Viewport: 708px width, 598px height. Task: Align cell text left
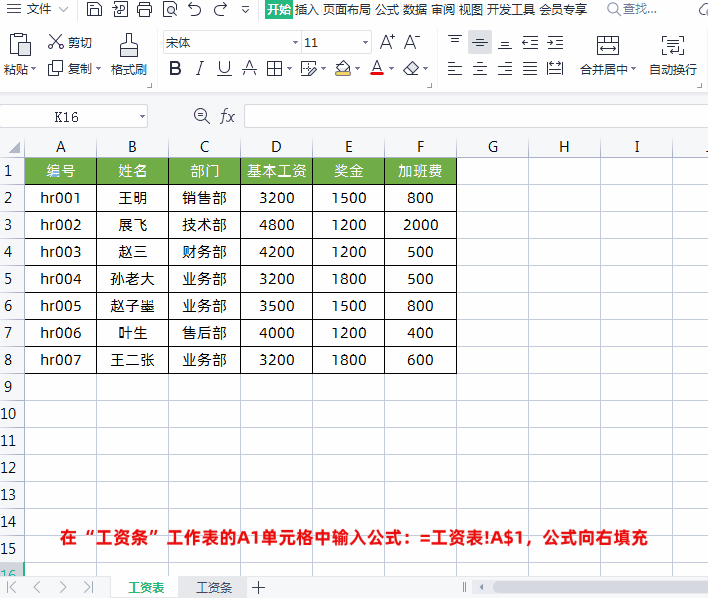[x=455, y=69]
